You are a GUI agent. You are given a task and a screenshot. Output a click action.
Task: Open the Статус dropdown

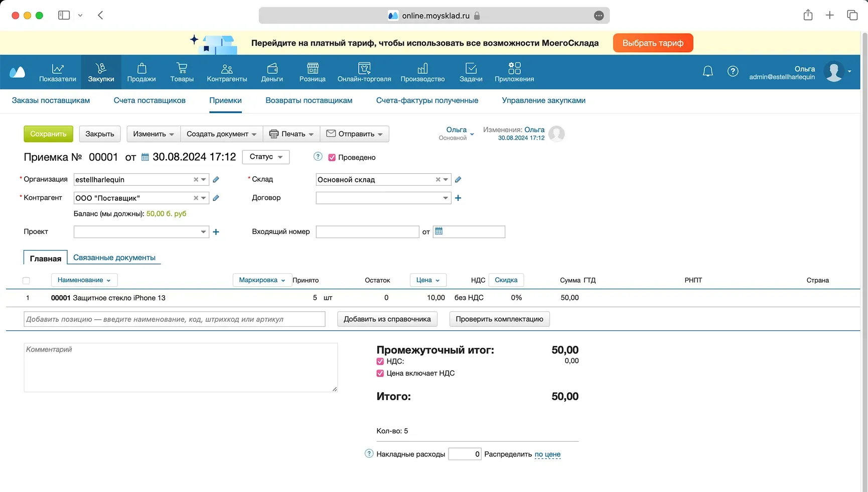tap(265, 157)
